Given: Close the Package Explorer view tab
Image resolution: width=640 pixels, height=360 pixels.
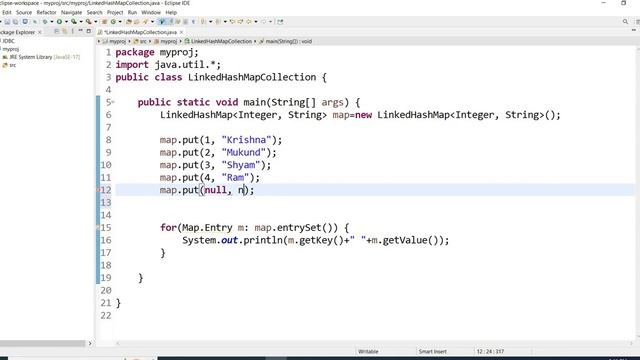Looking at the screenshot, I should coord(40,32).
